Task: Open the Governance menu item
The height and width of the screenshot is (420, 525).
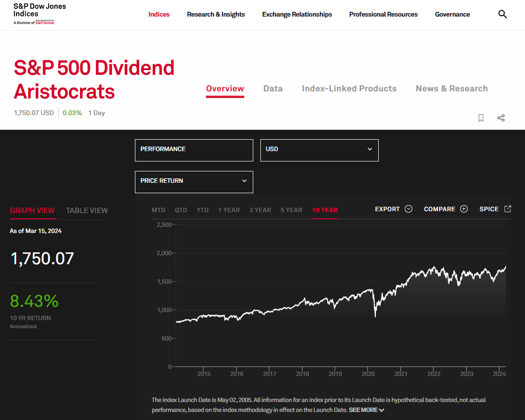Action: click(452, 14)
